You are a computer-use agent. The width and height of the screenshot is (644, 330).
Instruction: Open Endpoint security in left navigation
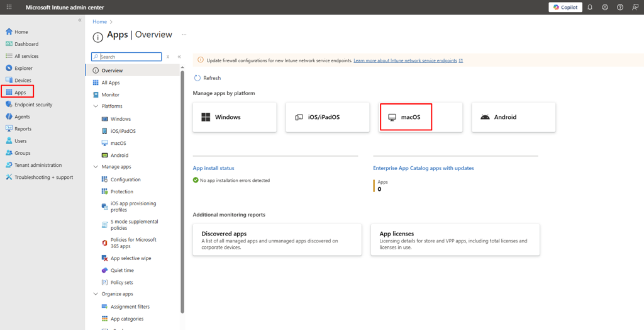point(33,105)
